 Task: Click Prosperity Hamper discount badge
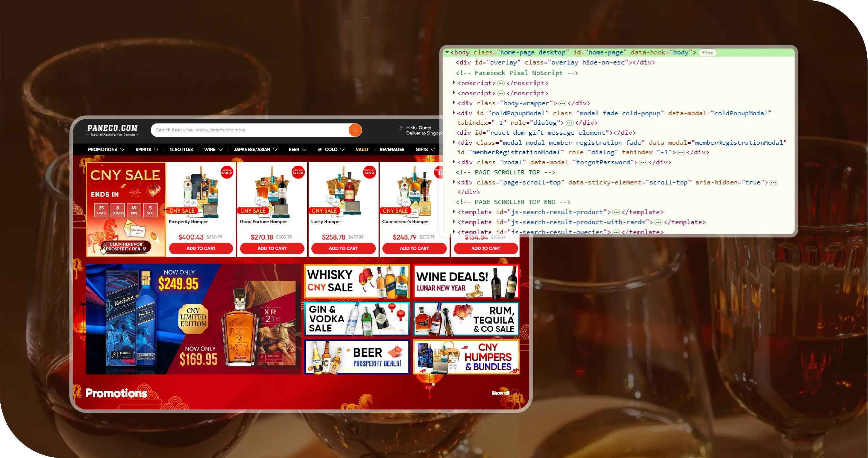pyautogui.click(x=227, y=172)
